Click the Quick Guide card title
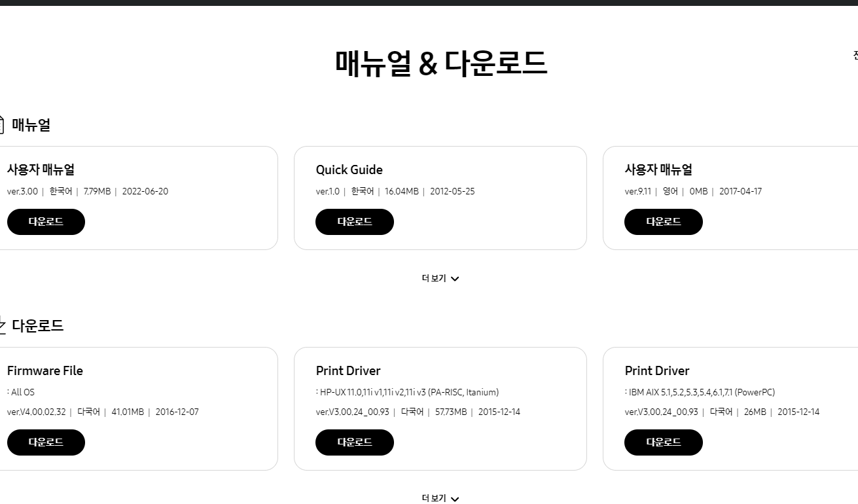This screenshot has height=504, width=858. tap(349, 170)
